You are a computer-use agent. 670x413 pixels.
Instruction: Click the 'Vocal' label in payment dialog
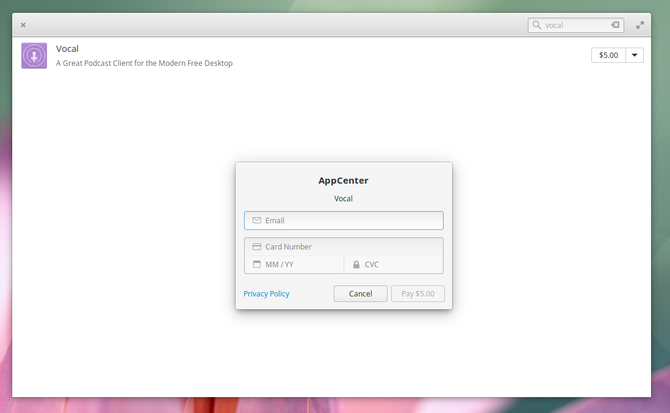point(343,199)
